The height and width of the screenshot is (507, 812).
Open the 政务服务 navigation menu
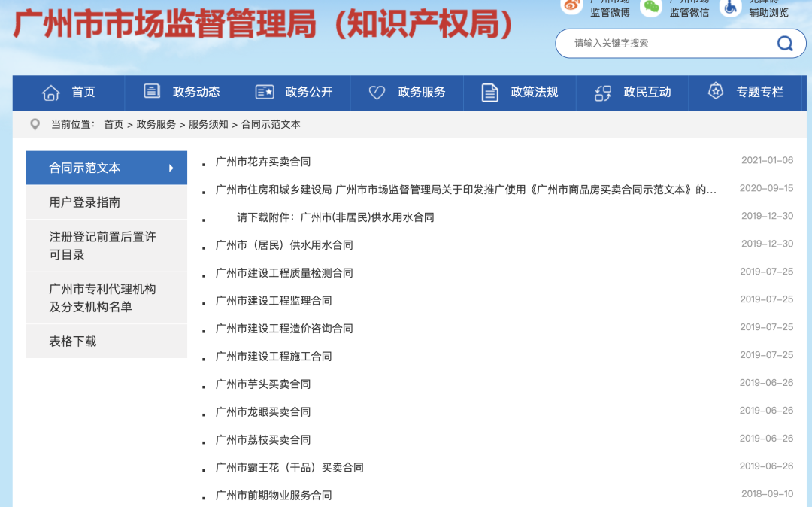pos(407,93)
